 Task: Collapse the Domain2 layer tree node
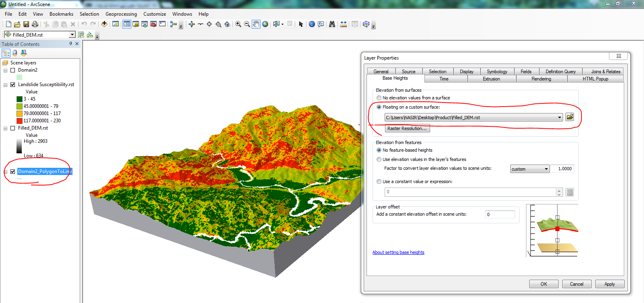[6, 70]
